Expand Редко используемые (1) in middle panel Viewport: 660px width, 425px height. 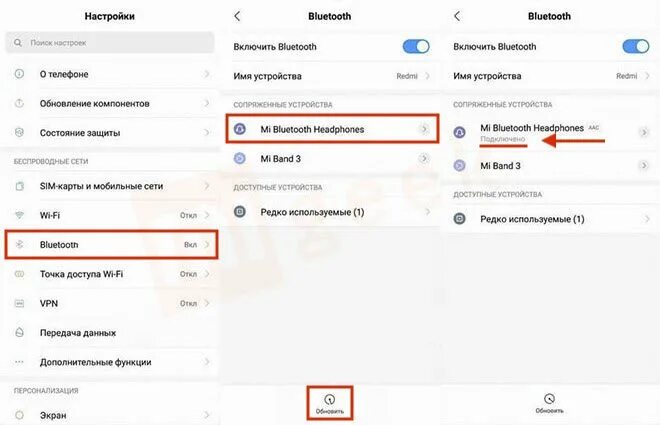pyautogui.click(x=330, y=212)
